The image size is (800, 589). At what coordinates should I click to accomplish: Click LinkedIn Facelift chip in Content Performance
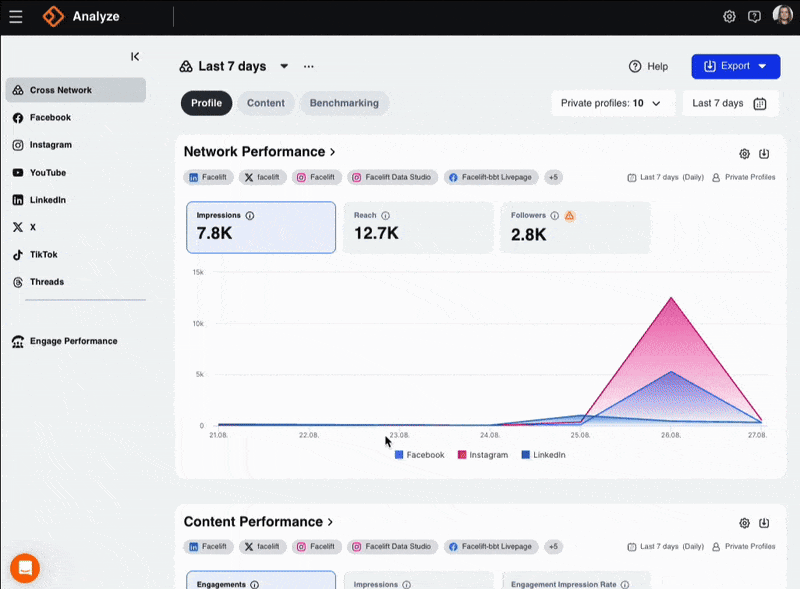point(208,546)
